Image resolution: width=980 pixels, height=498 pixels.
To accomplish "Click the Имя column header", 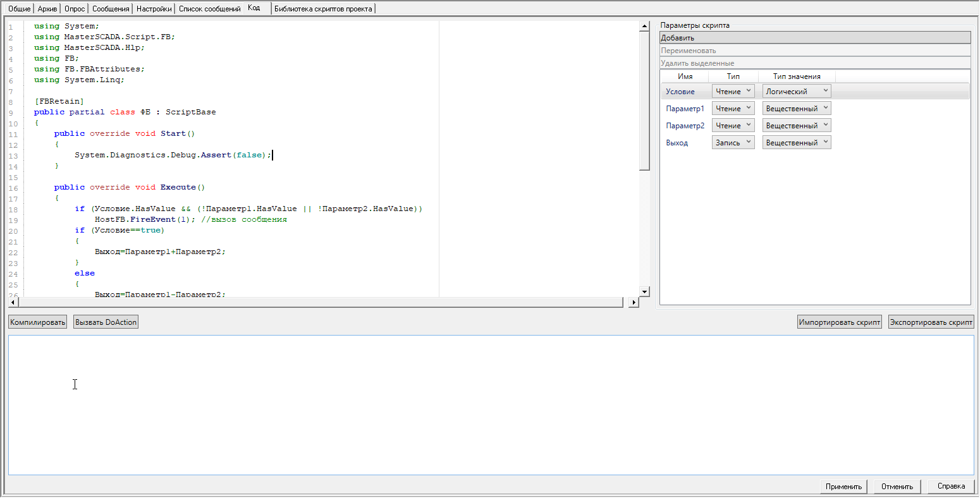I will (x=685, y=76).
